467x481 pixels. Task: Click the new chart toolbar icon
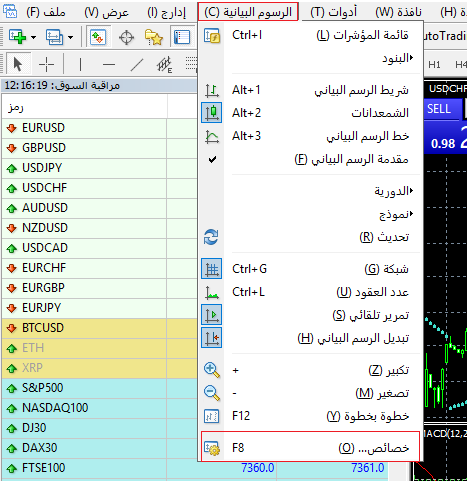pos(18,37)
